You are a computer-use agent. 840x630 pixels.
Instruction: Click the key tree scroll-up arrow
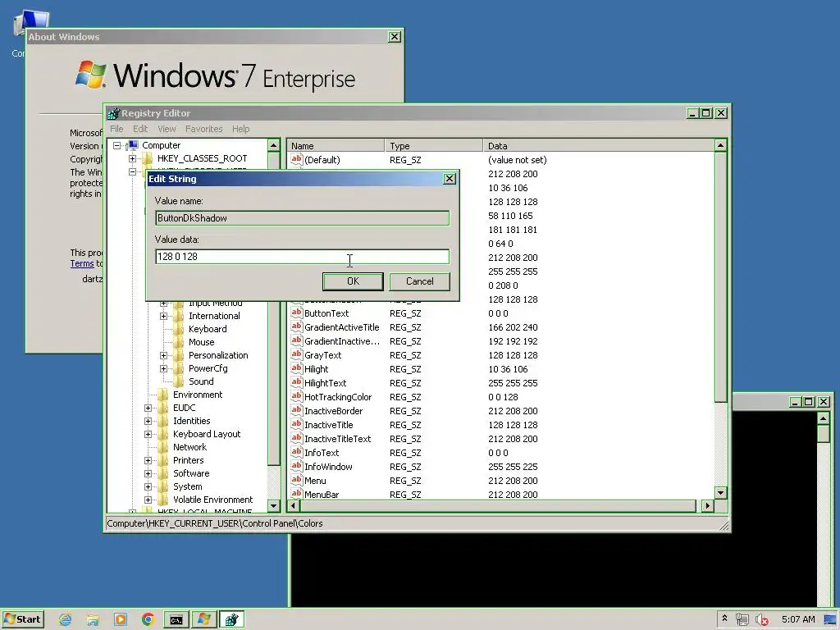(274, 146)
